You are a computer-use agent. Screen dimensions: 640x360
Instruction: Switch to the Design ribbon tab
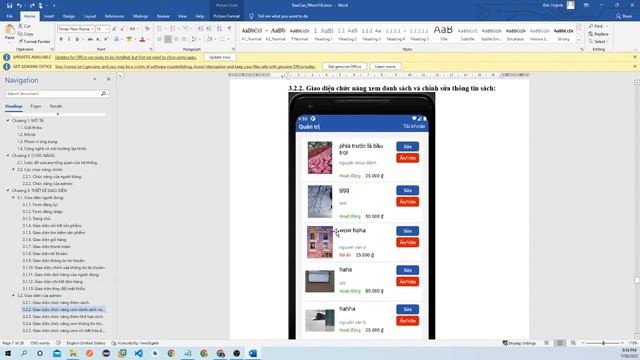(x=69, y=16)
